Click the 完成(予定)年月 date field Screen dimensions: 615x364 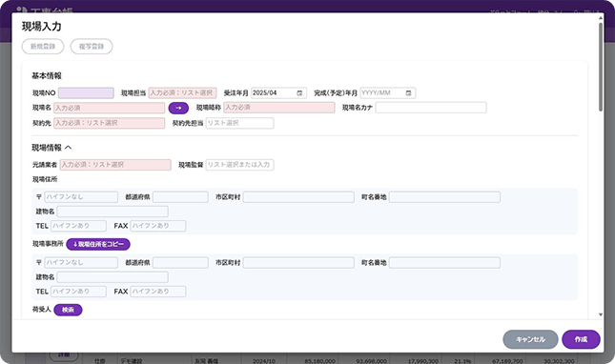387,92
